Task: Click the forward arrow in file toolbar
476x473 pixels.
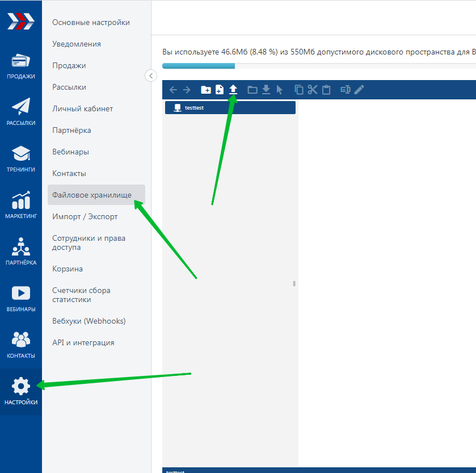Action: pyautogui.click(x=187, y=90)
